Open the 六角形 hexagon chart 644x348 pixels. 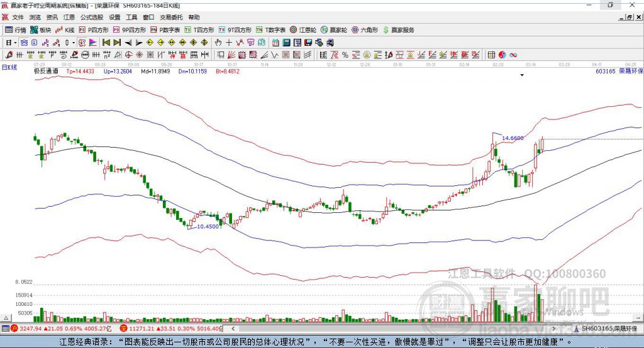(x=365, y=30)
